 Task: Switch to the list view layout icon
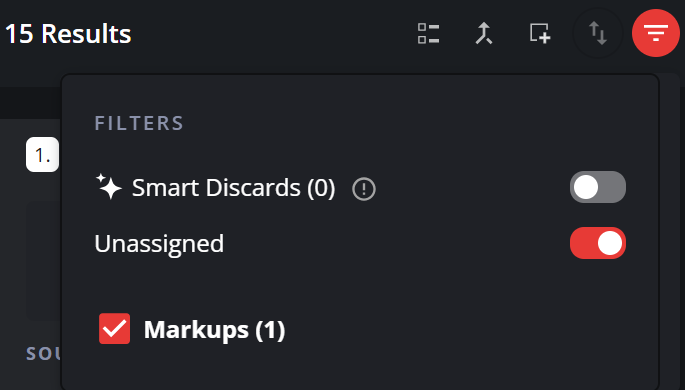428,34
